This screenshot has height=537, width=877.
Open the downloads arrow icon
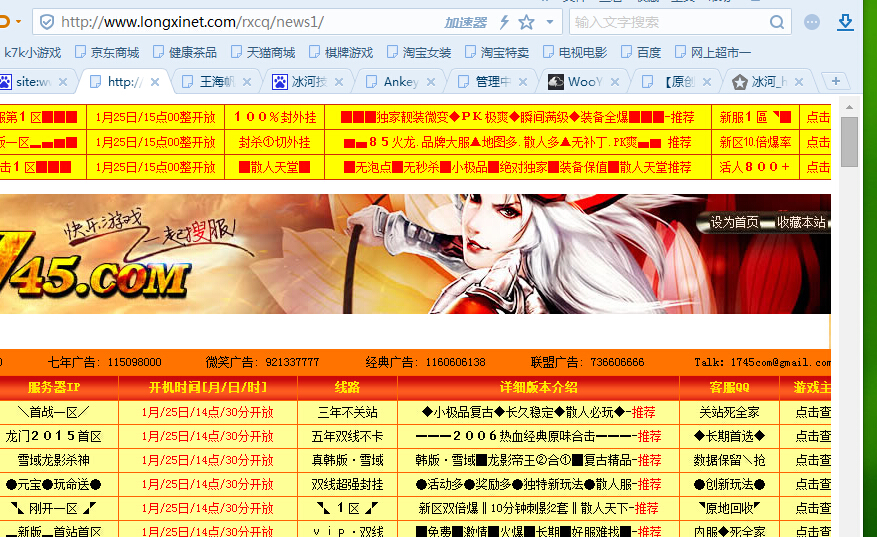click(845, 22)
